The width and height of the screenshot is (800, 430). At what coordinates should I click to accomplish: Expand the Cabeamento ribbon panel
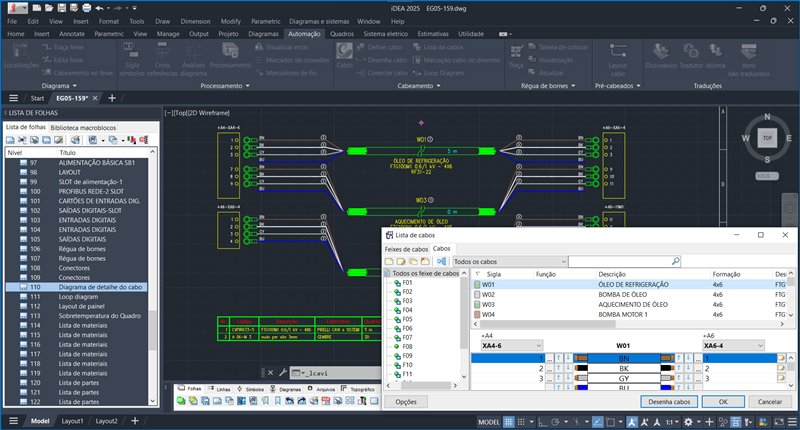[437, 86]
